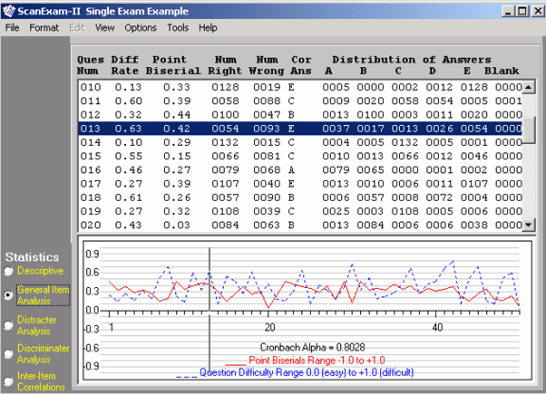The image size is (546, 394).
Task: Click the item list scrollbar thumb
Action: (528, 129)
